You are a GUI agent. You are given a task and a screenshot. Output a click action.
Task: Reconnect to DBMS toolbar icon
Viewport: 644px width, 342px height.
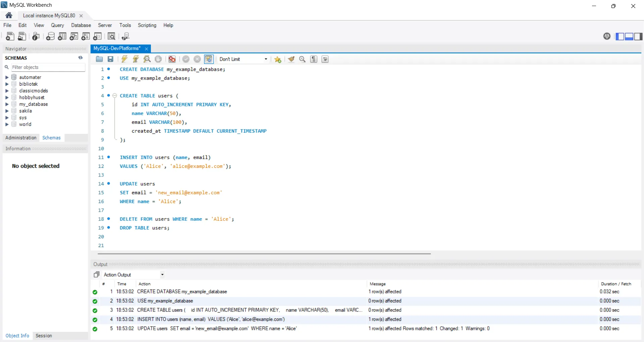pos(125,36)
